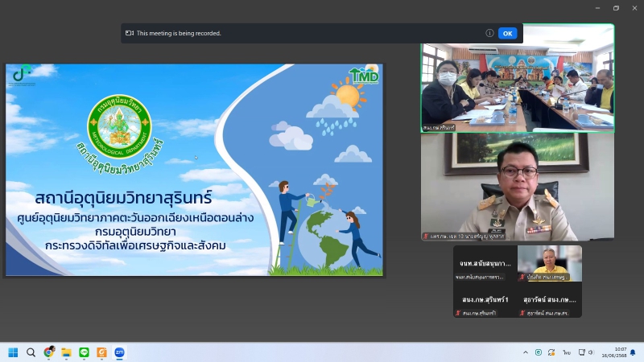Open the orange app icon in taskbar
The image size is (644, 362).
101,352
